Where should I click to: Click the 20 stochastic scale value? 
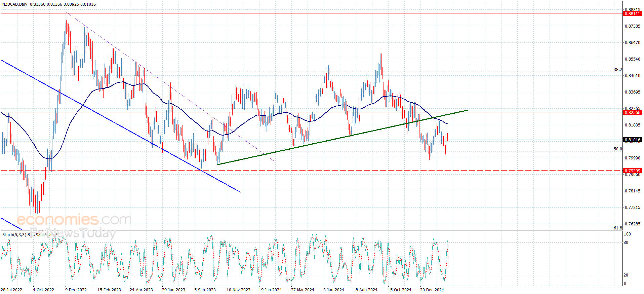[626, 275]
